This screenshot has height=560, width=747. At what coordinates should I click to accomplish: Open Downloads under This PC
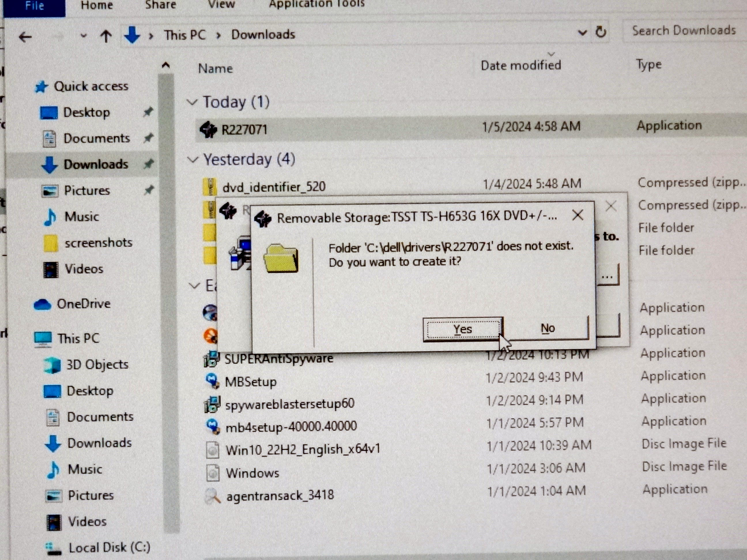(88, 443)
